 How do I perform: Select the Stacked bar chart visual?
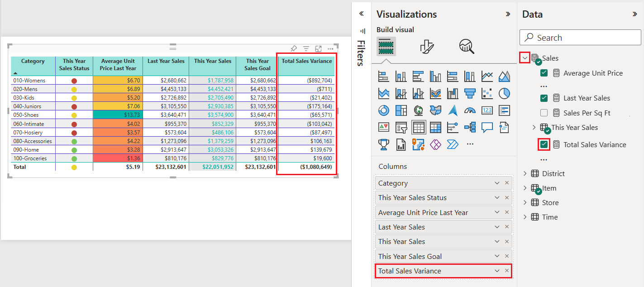click(384, 76)
